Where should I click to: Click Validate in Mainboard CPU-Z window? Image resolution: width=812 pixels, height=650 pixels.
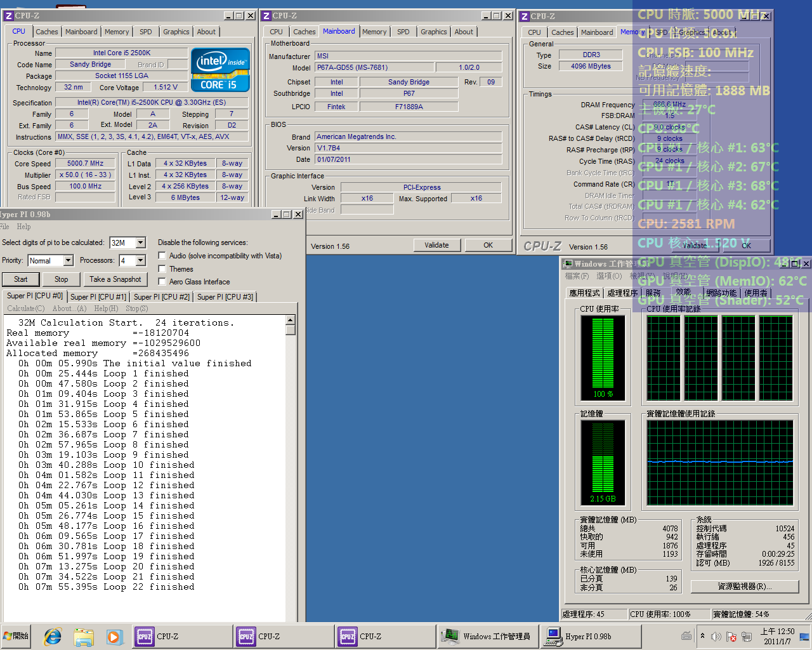point(436,245)
